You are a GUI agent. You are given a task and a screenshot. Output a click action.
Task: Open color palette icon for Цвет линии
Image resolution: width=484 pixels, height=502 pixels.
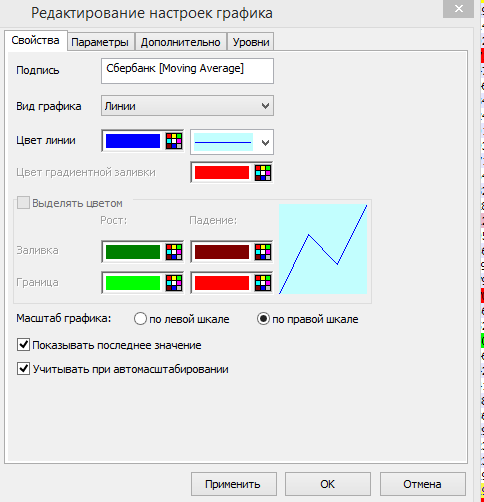pos(174,141)
